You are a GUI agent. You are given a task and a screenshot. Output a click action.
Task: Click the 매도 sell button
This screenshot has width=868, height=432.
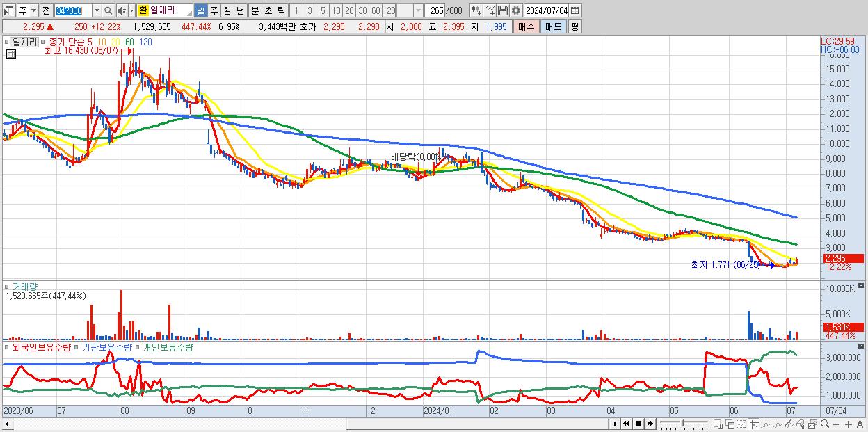tap(554, 26)
